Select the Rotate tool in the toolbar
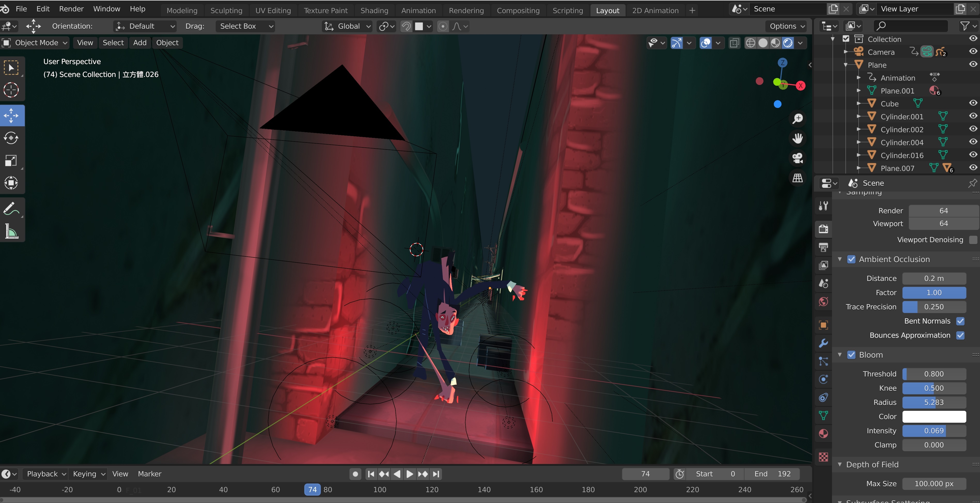 point(11,138)
